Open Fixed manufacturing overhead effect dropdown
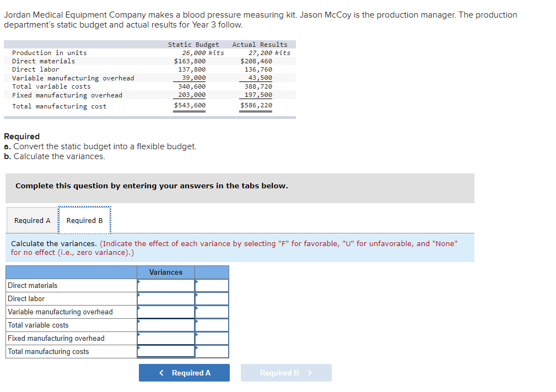The width and height of the screenshot is (556, 392). coord(212,338)
